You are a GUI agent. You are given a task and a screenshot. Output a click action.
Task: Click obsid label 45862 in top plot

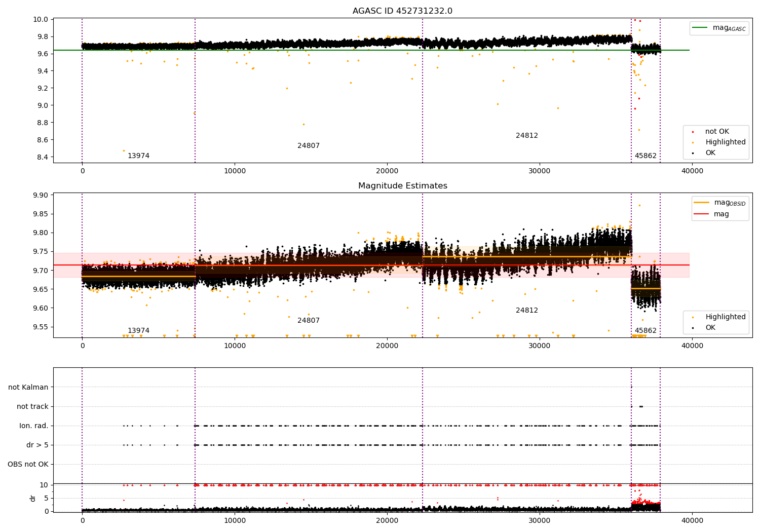click(x=645, y=156)
